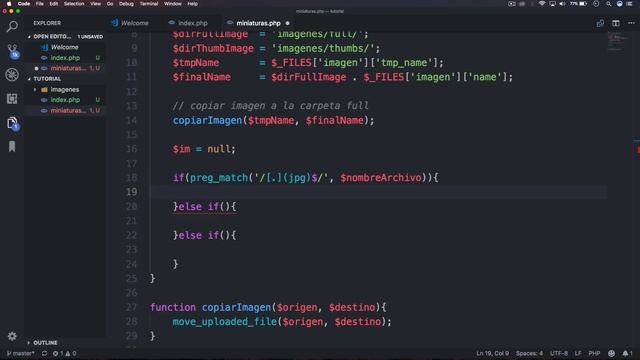640x360 pixels.
Task: Open miniaturas file under TUTORIAL folder
Action: point(65,111)
